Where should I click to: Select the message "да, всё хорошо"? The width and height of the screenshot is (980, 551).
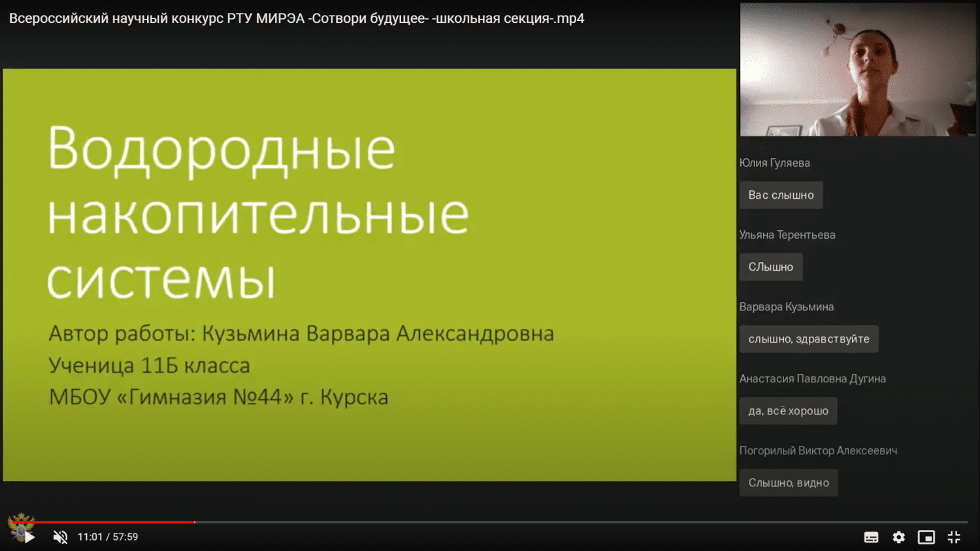point(788,411)
